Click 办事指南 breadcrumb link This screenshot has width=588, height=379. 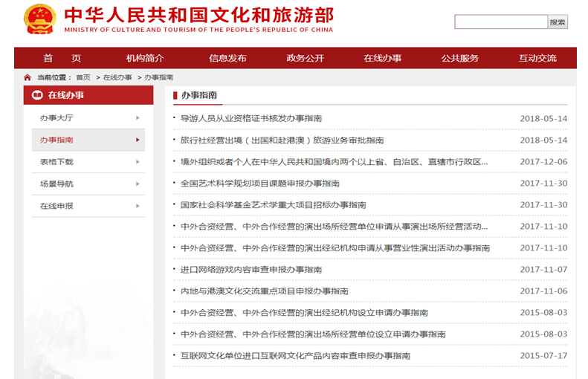tap(158, 77)
